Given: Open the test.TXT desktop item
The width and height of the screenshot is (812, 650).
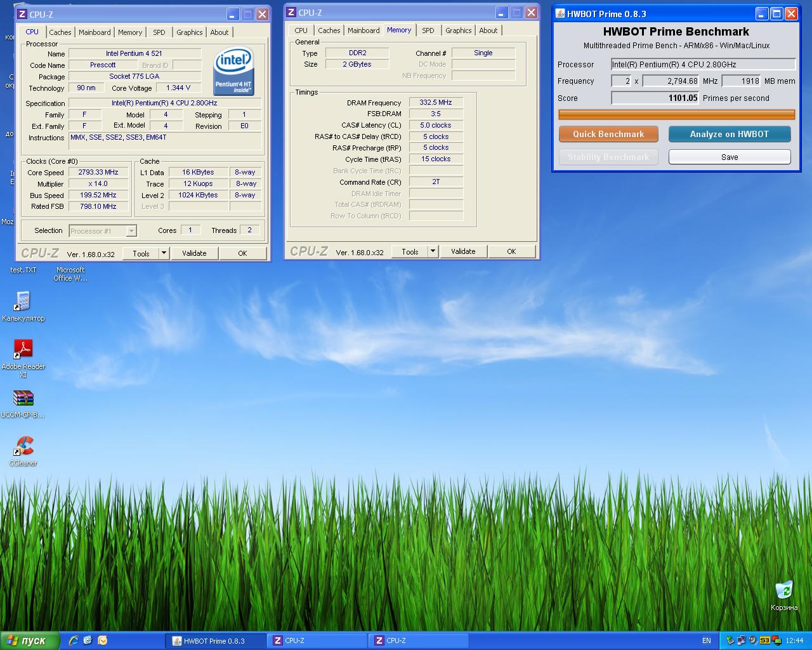Looking at the screenshot, I should (x=23, y=270).
